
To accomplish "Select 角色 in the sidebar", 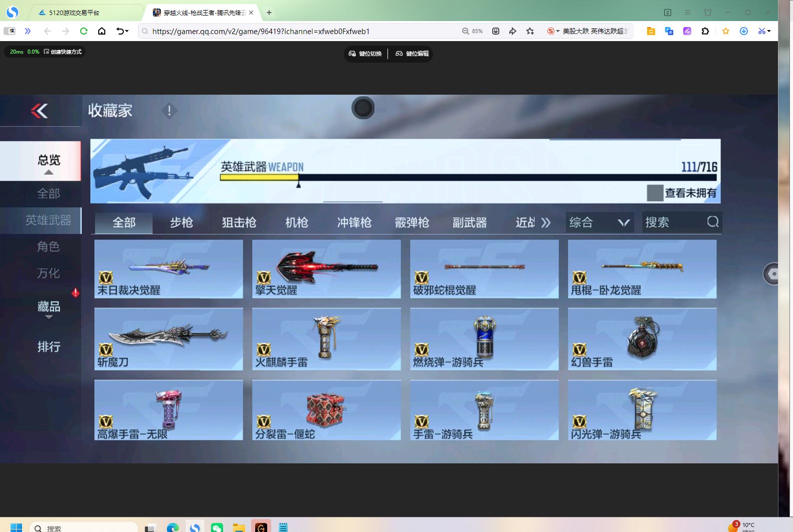I will 49,246.
